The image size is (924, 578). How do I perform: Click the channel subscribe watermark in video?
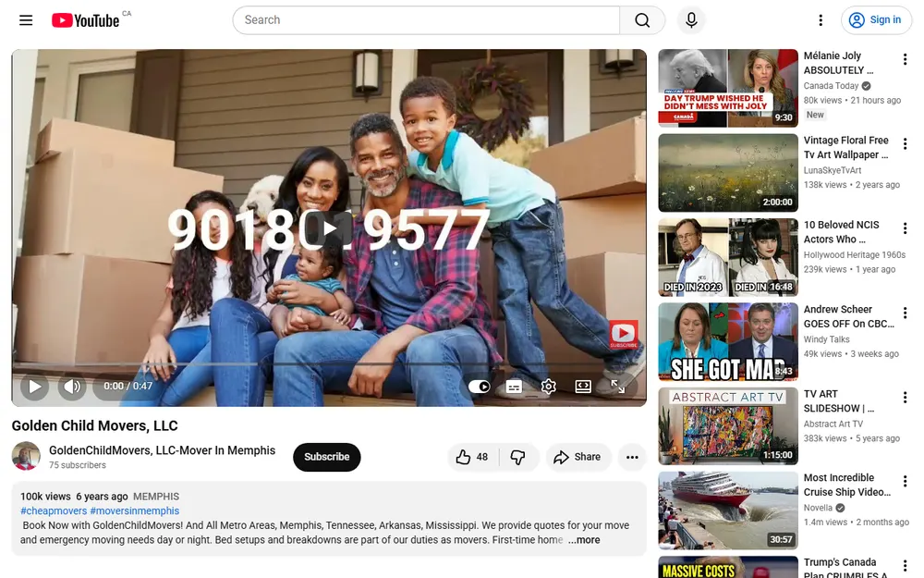point(624,335)
